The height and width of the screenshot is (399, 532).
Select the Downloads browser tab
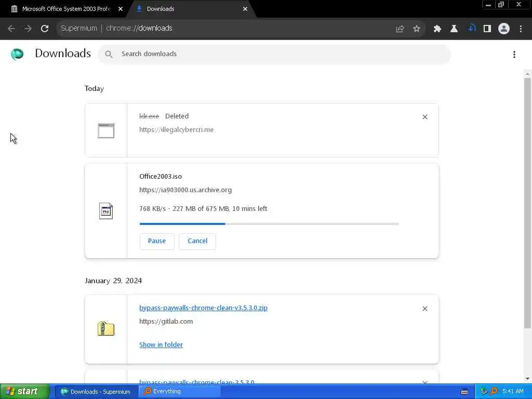point(192,9)
